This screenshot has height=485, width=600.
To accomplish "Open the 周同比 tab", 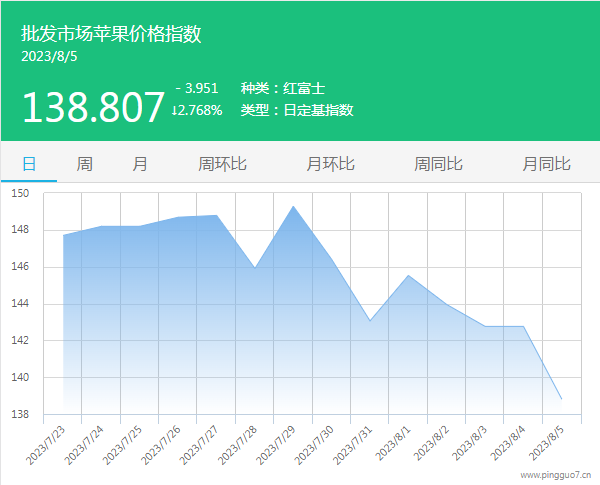I will 438,164.
